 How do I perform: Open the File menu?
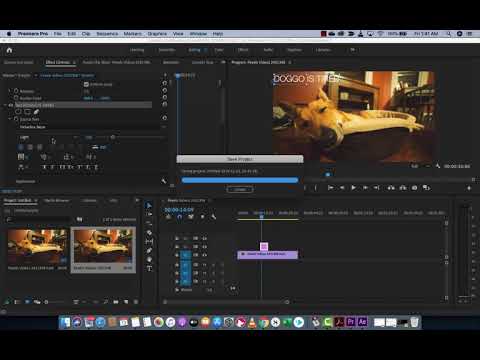pos(58,34)
